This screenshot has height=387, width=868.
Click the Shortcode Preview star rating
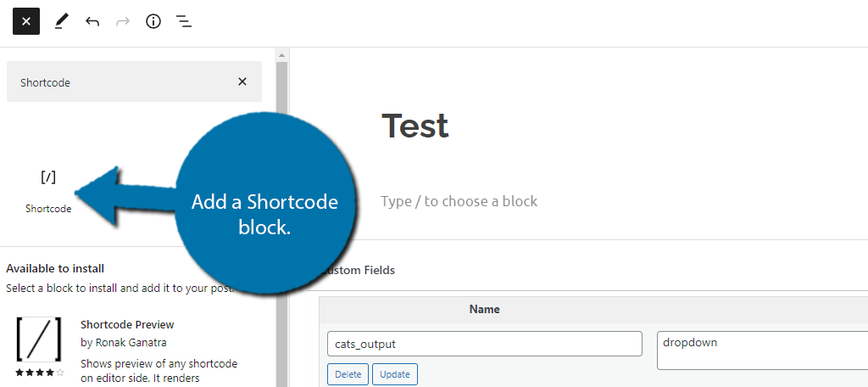39,373
